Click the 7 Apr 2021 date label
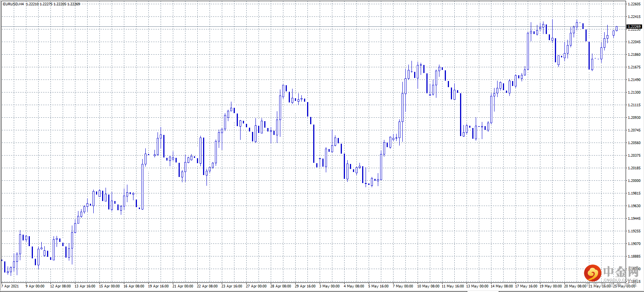 pyautogui.click(x=10, y=286)
